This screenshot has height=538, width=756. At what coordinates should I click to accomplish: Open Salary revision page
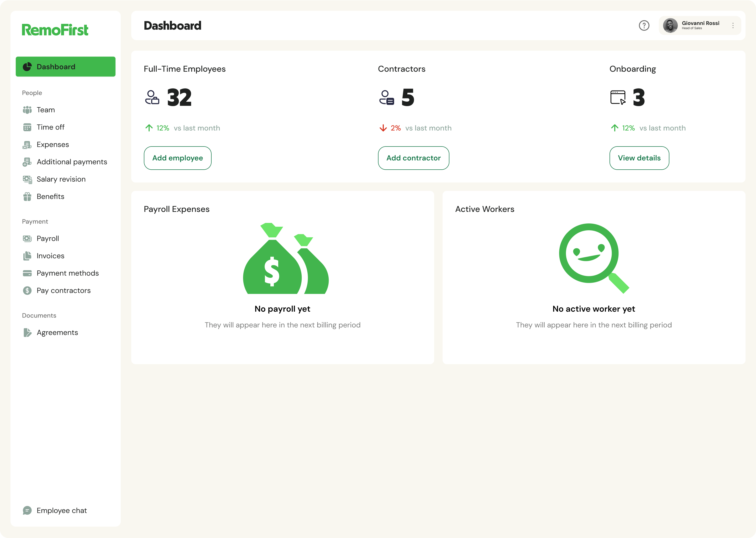click(61, 179)
